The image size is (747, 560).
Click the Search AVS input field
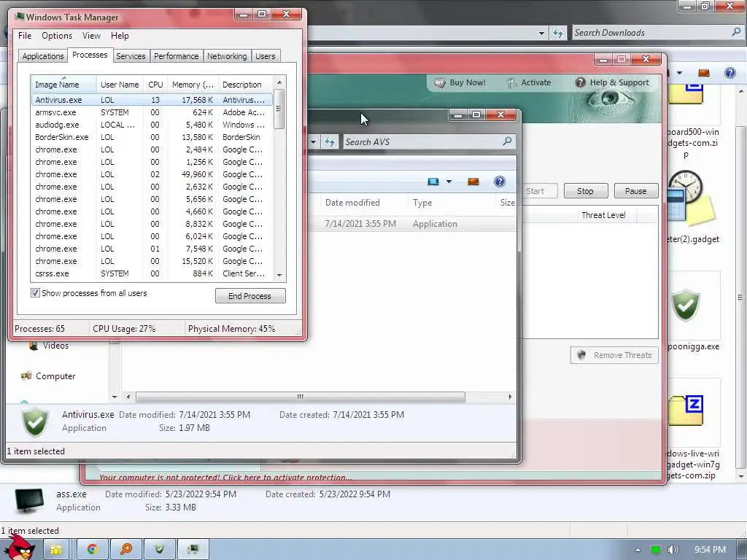422,142
